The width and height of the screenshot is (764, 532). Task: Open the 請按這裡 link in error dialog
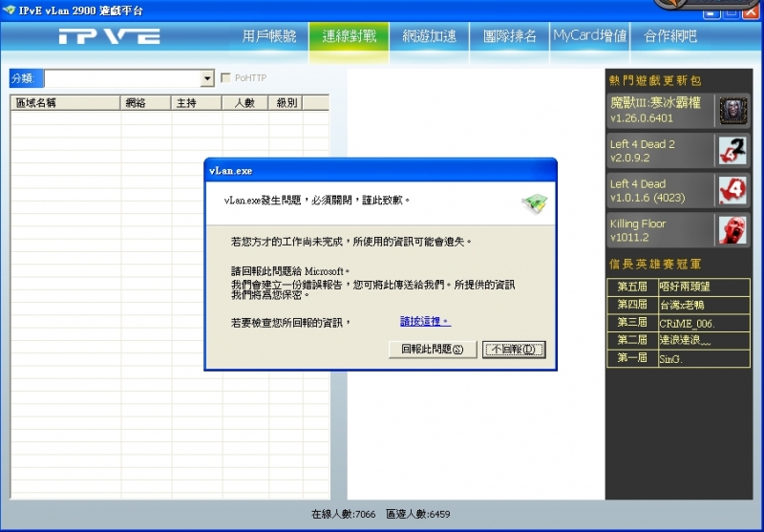coord(425,321)
